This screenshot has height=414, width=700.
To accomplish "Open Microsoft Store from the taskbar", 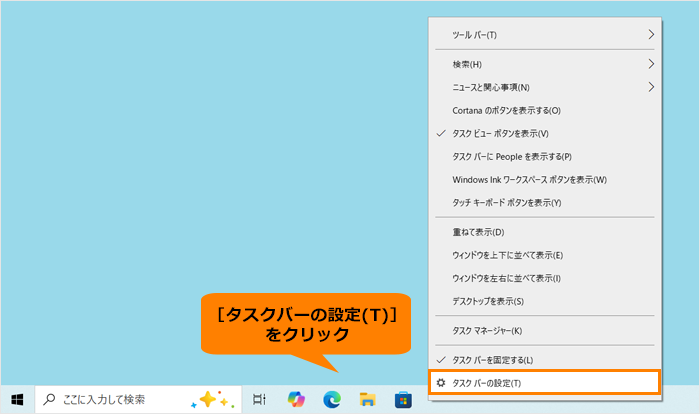I will [x=403, y=399].
